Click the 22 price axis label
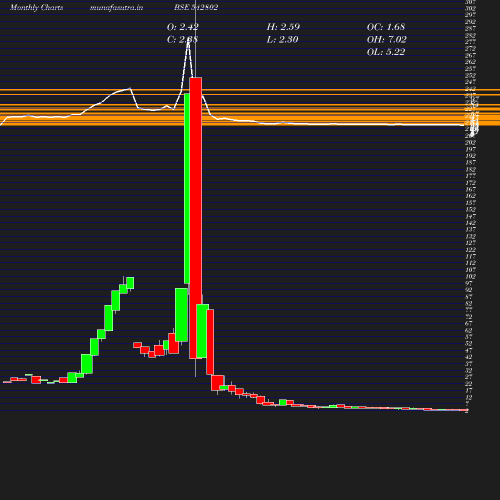This screenshot has height=500, width=500. (469, 384)
